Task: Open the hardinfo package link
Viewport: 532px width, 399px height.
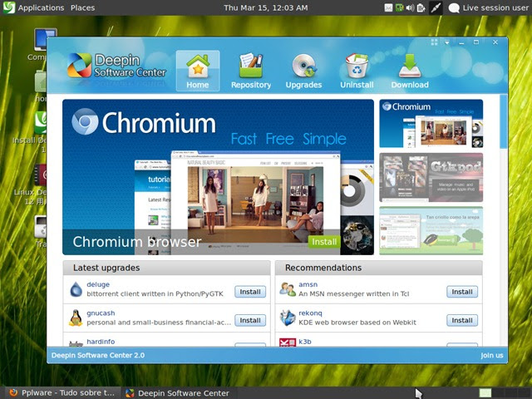Action: coord(101,342)
